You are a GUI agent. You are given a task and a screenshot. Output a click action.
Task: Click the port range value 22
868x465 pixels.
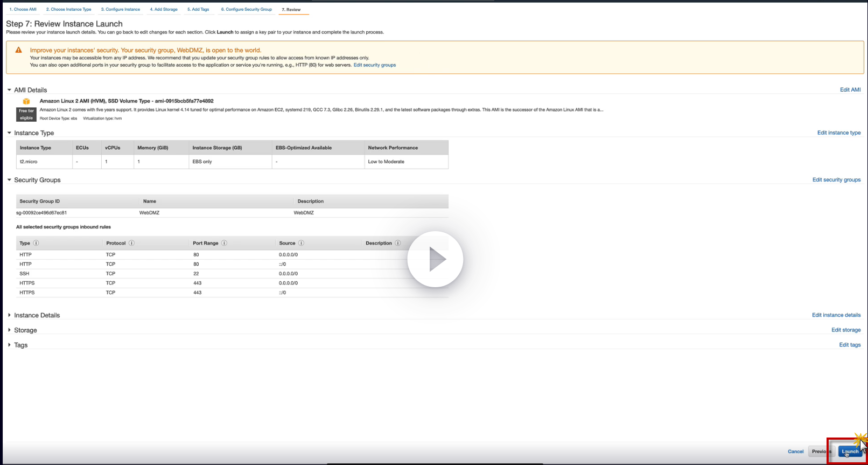click(196, 274)
